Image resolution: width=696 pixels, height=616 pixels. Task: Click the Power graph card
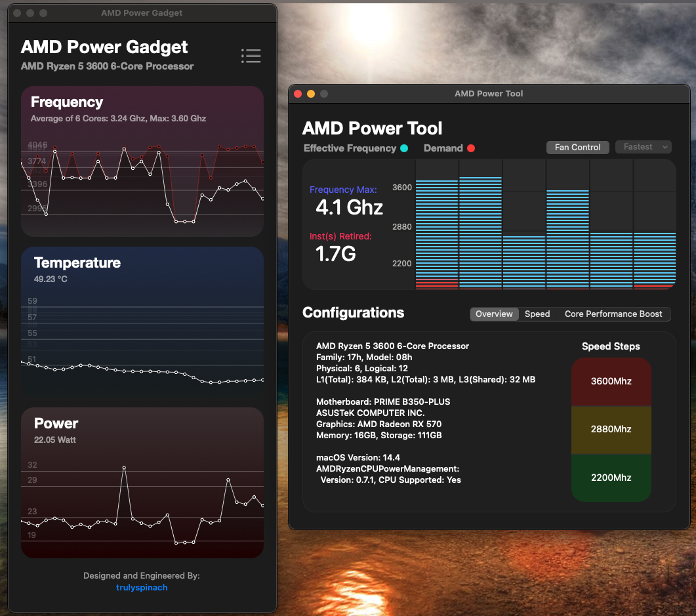pos(142,483)
